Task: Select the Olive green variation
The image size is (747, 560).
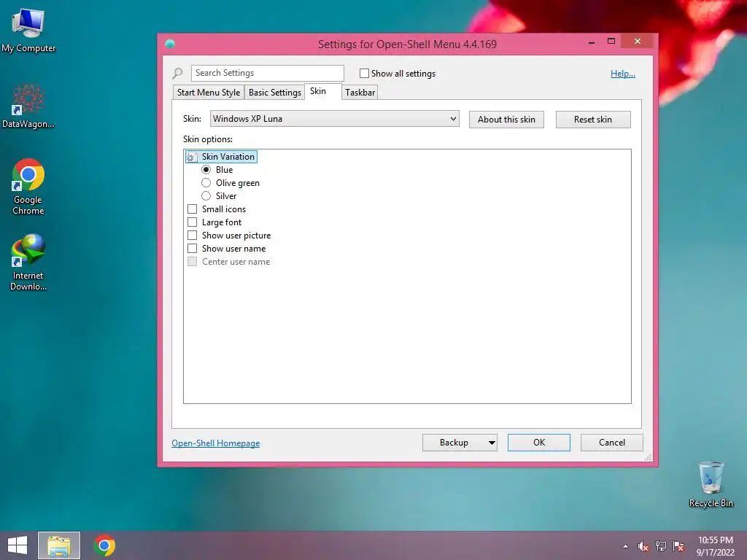Action: pyautogui.click(x=206, y=183)
